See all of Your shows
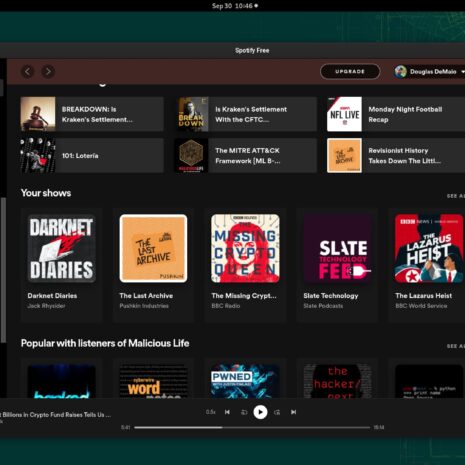The width and height of the screenshot is (465, 465). click(x=456, y=196)
